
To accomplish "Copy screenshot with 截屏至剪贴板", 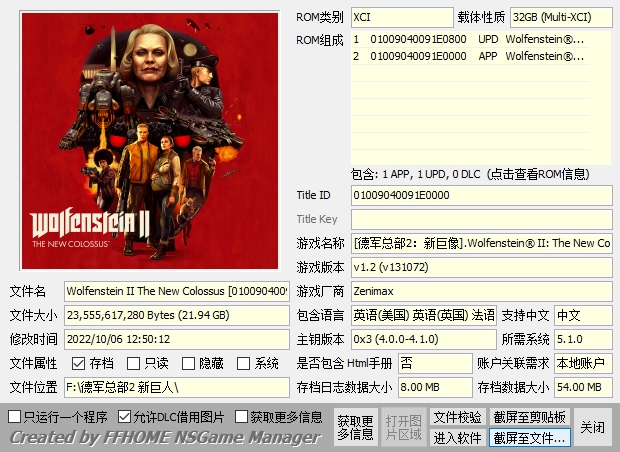I will click(x=529, y=417).
